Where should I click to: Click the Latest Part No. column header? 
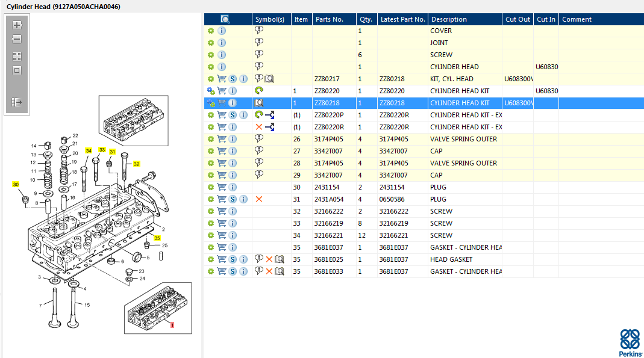point(402,19)
